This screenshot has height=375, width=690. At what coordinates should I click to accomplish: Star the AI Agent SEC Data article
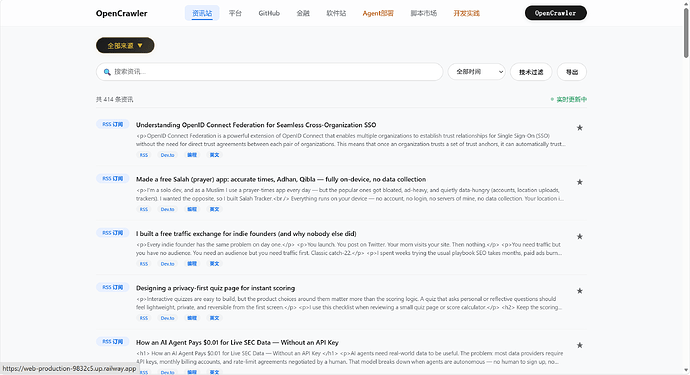coord(580,346)
